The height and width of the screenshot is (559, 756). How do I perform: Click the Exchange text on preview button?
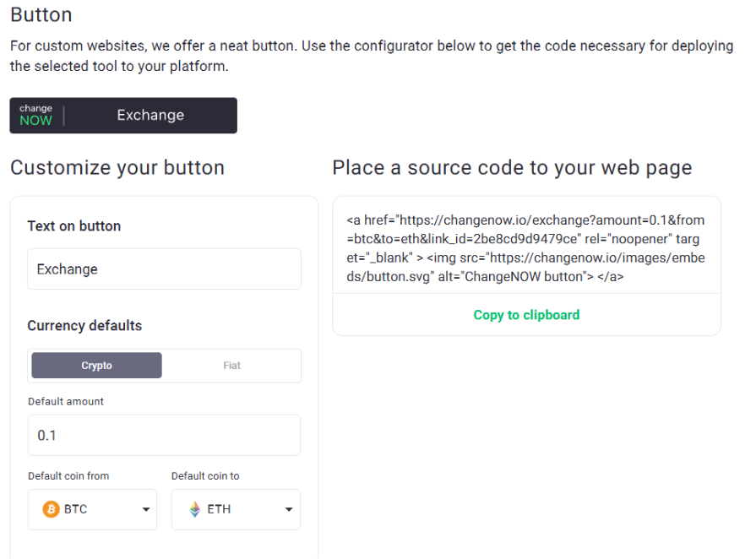150,115
